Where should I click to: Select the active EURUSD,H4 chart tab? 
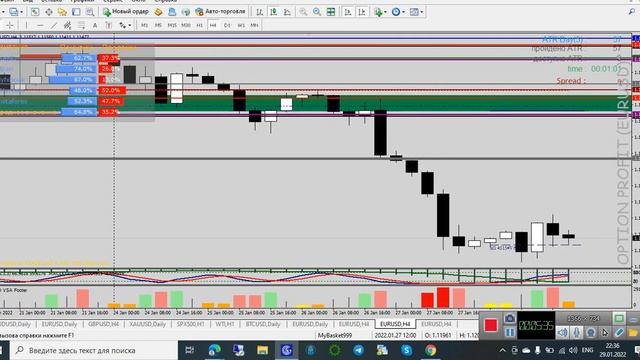[395, 324]
